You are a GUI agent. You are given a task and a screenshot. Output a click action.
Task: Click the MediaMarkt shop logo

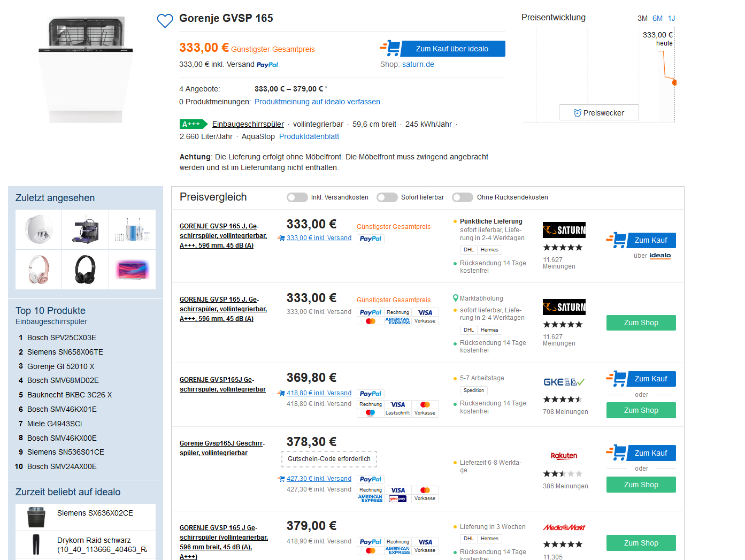(564, 527)
